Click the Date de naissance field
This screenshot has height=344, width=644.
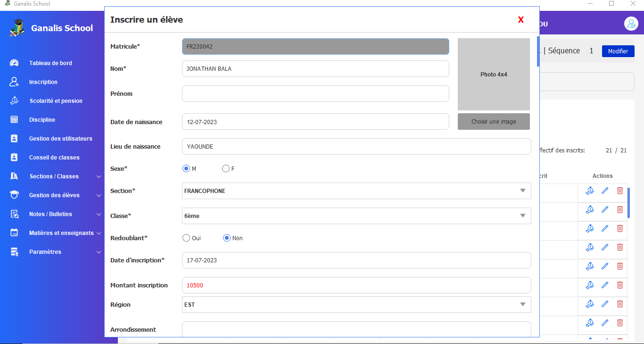315,121
